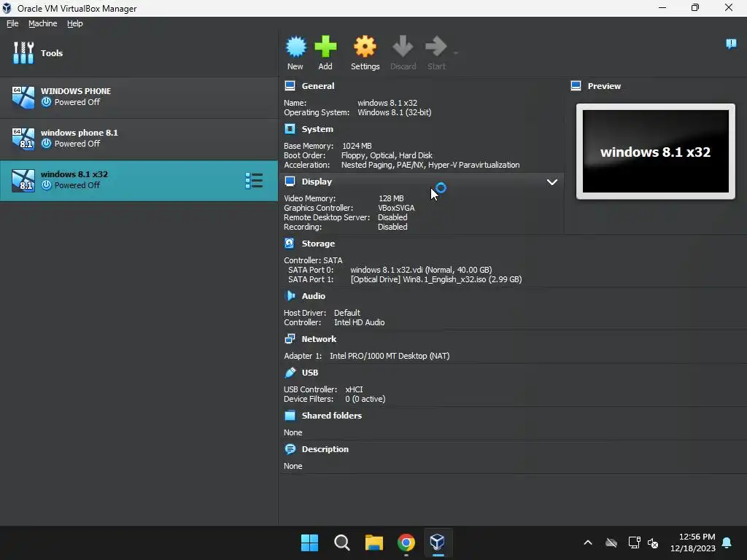Open Google Chrome from the taskbar
The width and height of the screenshot is (747, 560).
pos(406,542)
